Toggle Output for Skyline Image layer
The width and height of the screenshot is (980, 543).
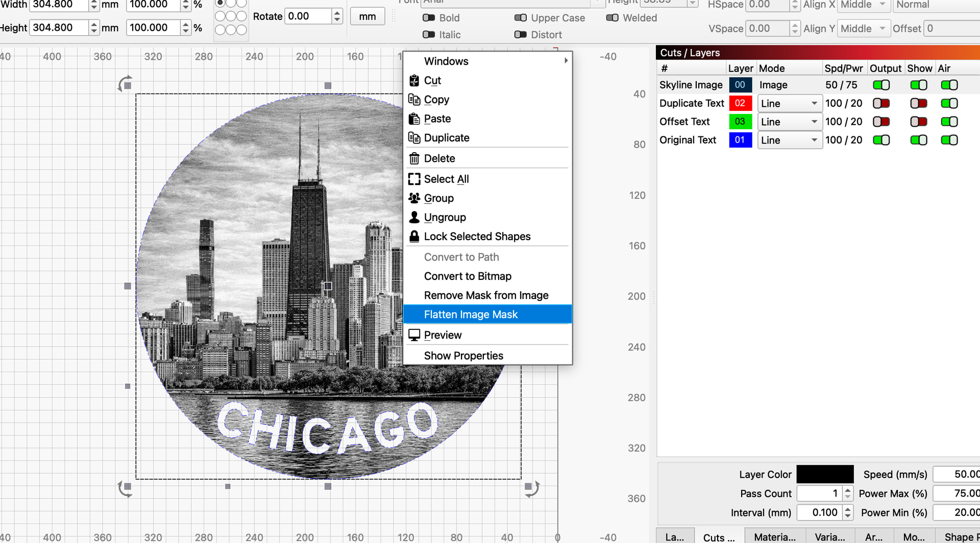click(881, 85)
